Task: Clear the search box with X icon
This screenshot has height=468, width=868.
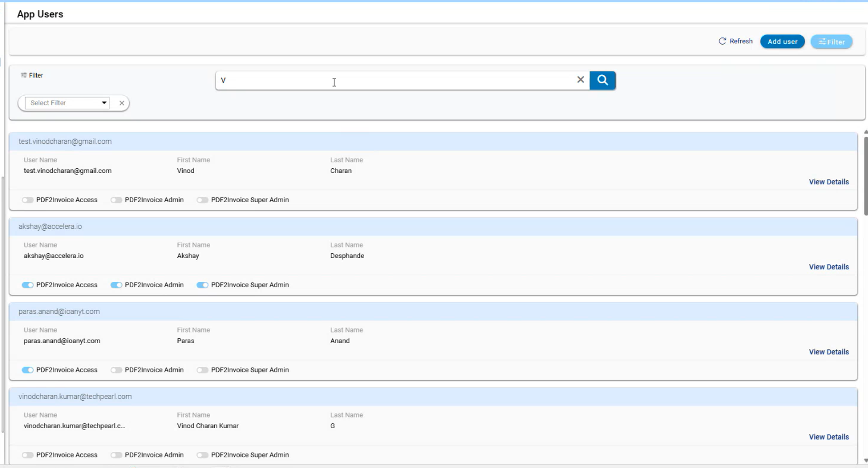Action: (x=581, y=80)
